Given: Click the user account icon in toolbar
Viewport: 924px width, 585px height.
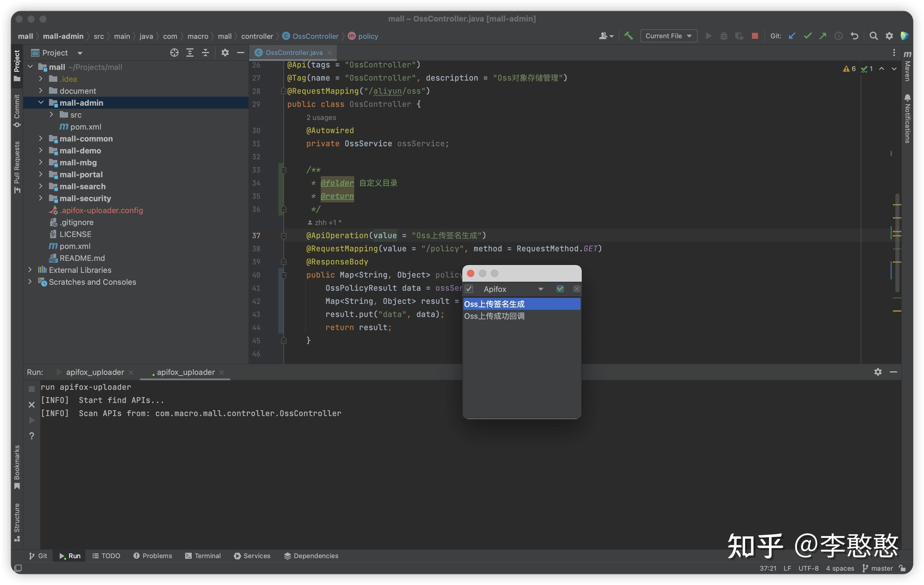Looking at the screenshot, I should point(606,36).
